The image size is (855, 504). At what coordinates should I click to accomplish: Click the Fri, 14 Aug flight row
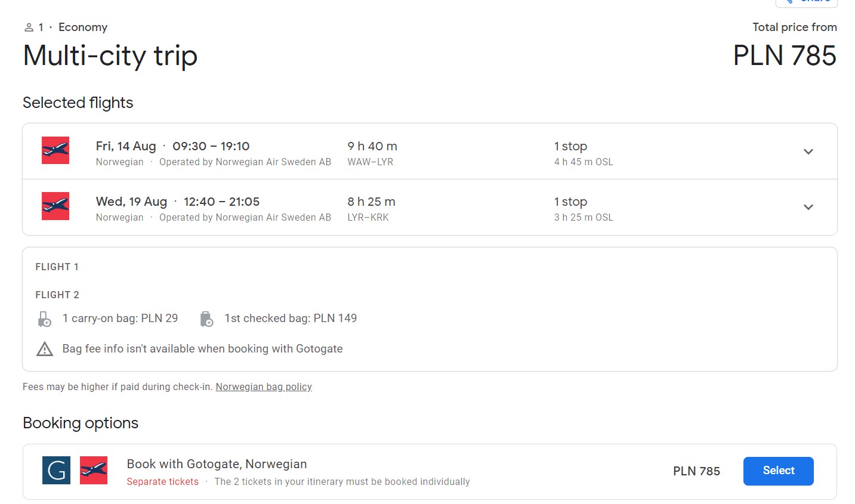[x=430, y=151]
